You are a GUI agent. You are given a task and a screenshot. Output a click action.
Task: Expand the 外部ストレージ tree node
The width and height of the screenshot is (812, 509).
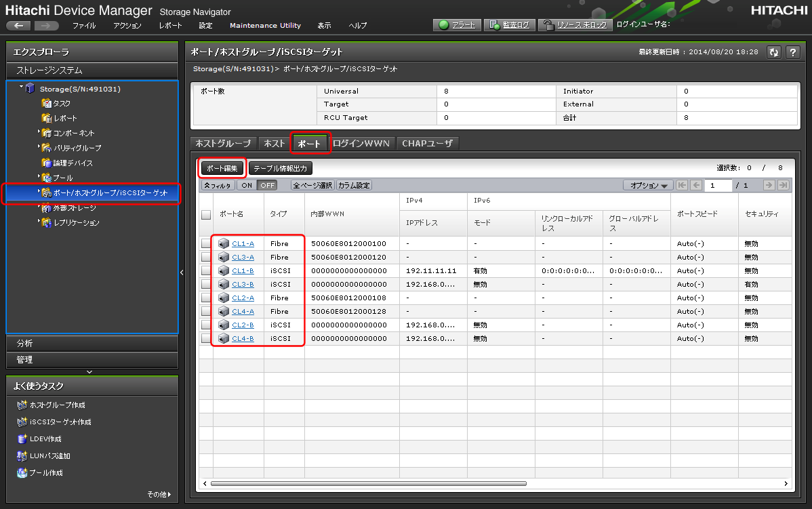(x=39, y=207)
